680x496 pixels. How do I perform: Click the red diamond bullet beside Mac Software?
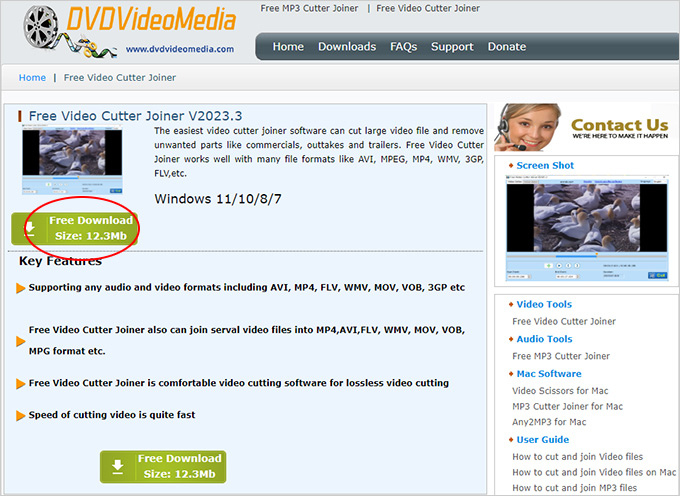pyautogui.click(x=511, y=374)
